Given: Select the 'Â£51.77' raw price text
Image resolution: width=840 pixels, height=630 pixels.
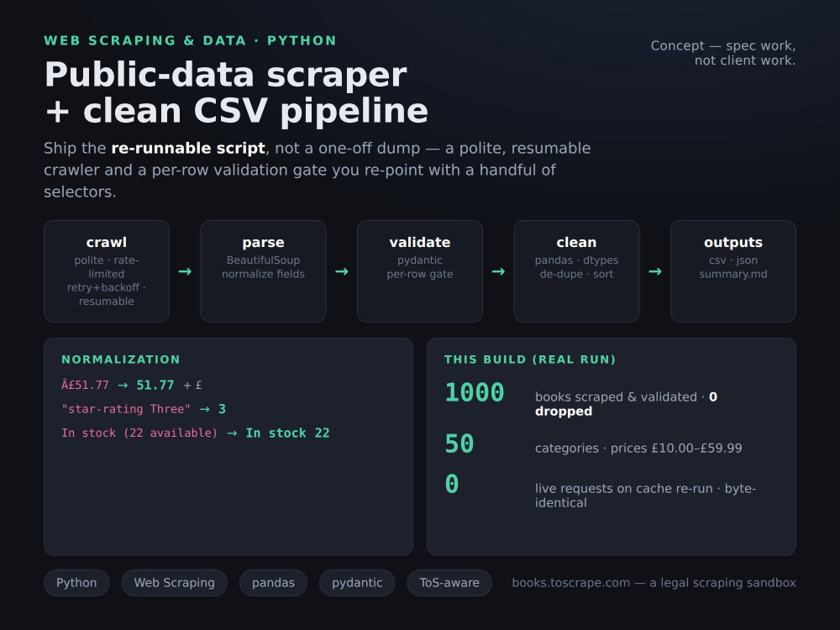Looking at the screenshot, I should point(85,385).
